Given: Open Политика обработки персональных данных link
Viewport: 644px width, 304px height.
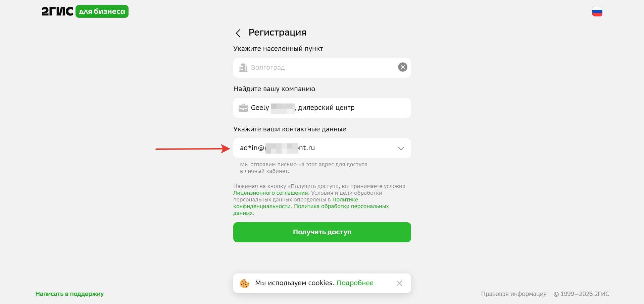Looking at the screenshot, I should pos(341,206).
